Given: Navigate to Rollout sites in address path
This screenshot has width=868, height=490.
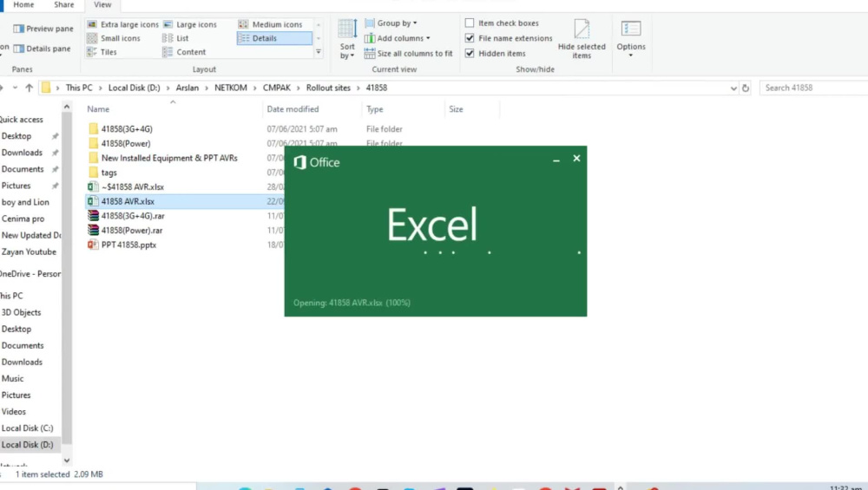Looking at the screenshot, I should [x=328, y=88].
